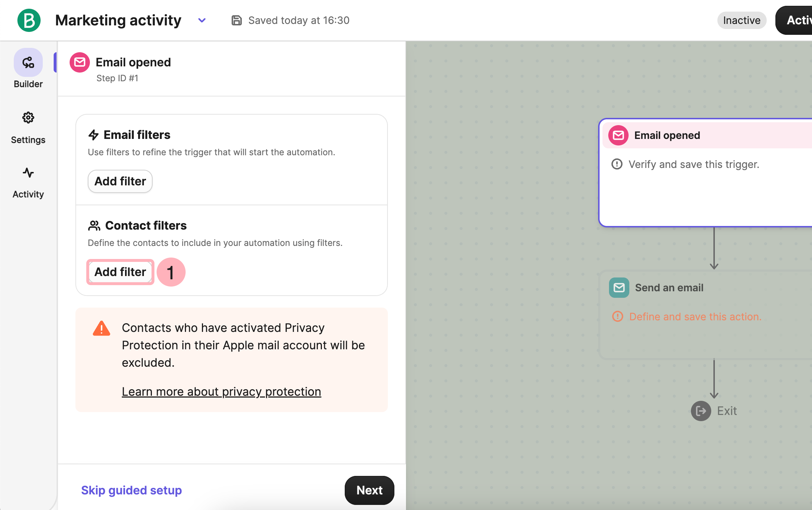Click the verify trigger info icon
812x510 pixels.
click(x=617, y=164)
